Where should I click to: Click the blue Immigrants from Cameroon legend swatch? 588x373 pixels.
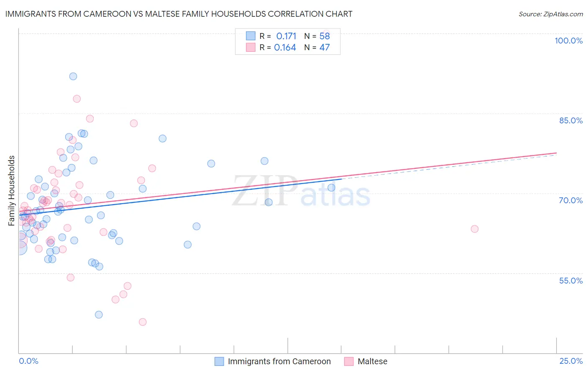pyautogui.click(x=219, y=361)
